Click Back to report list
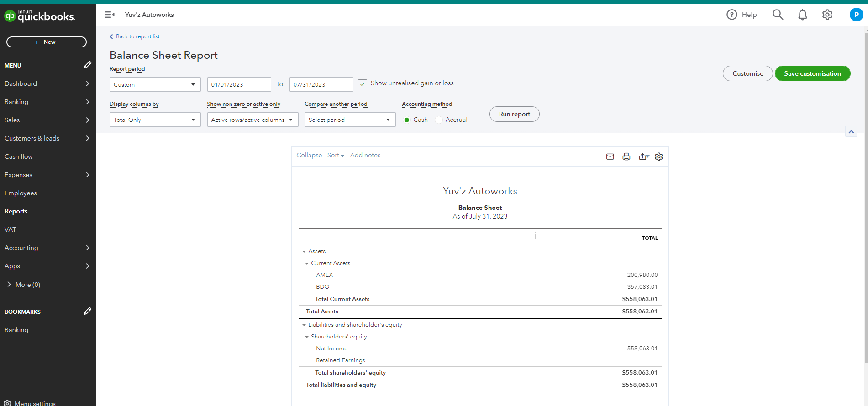Image resolution: width=868 pixels, height=406 pixels. click(x=135, y=36)
